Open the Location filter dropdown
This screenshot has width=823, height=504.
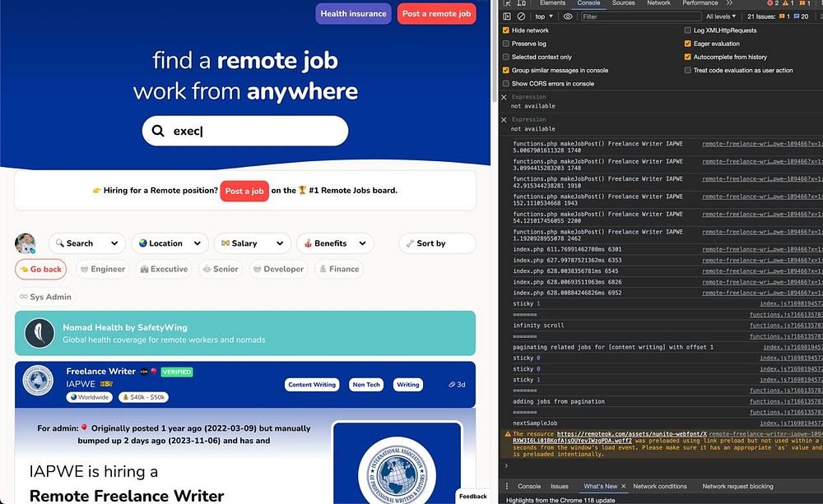click(x=170, y=243)
